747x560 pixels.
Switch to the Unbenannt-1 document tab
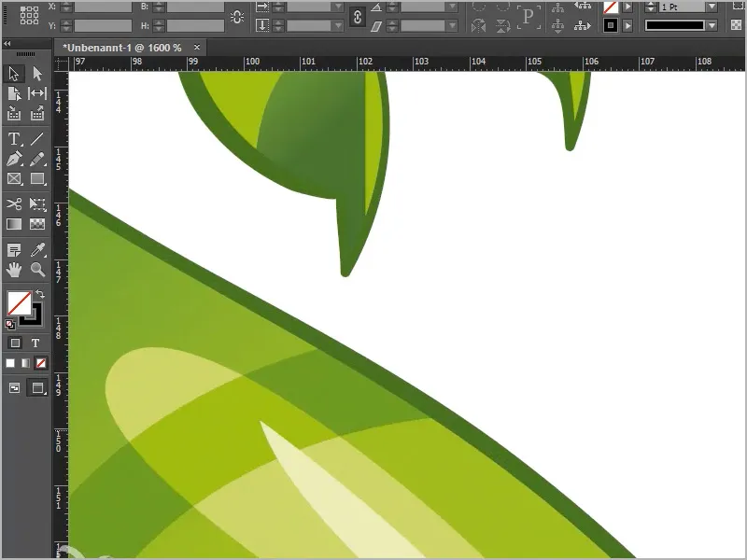click(x=122, y=48)
